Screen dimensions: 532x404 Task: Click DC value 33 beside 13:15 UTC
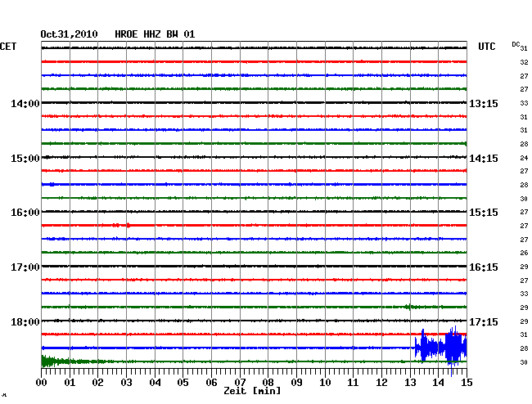(524, 103)
